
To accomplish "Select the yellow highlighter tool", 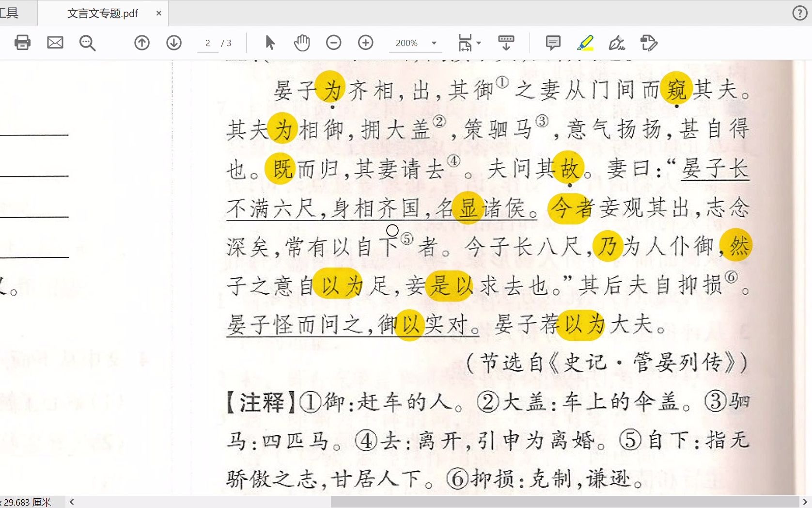I will pyautogui.click(x=585, y=43).
